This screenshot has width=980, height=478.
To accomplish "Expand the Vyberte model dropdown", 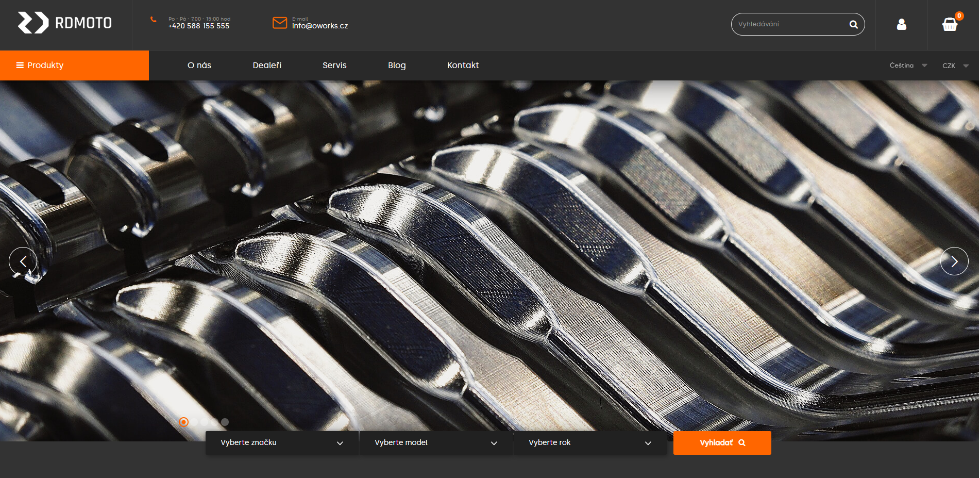I will [x=435, y=442].
